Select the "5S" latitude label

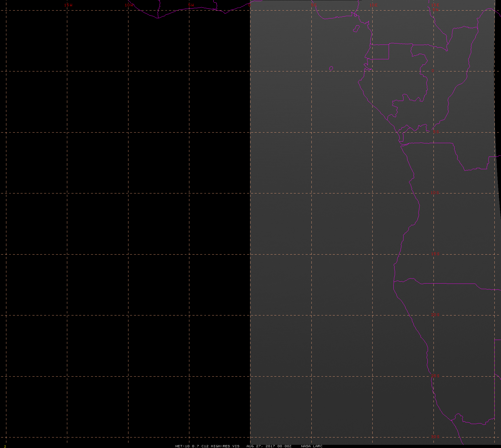pos(436,132)
